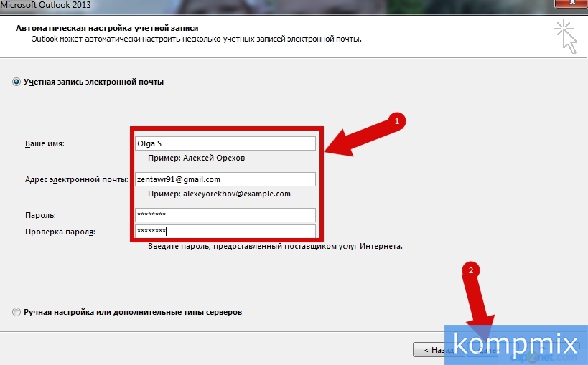Choose manual setup or additional server types
Viewport: 588px width, 365px height.
[16, 312]
